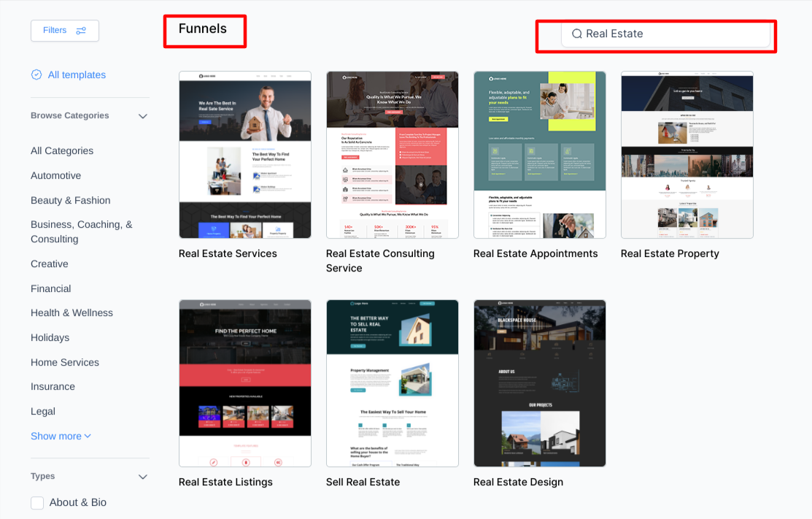Viewport: 812px width, 519px height.
Task: Click the Funnels heading
Action: (x=203, y=29)
